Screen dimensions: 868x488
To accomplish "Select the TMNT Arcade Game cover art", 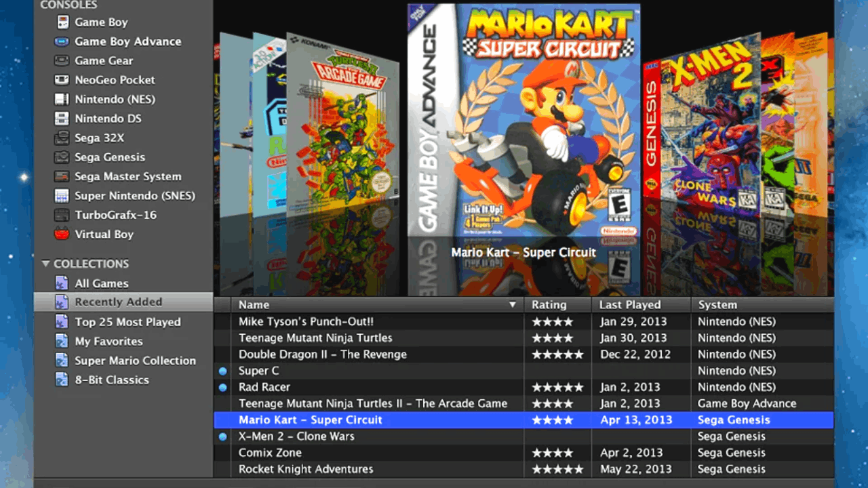I will (x=342, y=120).
